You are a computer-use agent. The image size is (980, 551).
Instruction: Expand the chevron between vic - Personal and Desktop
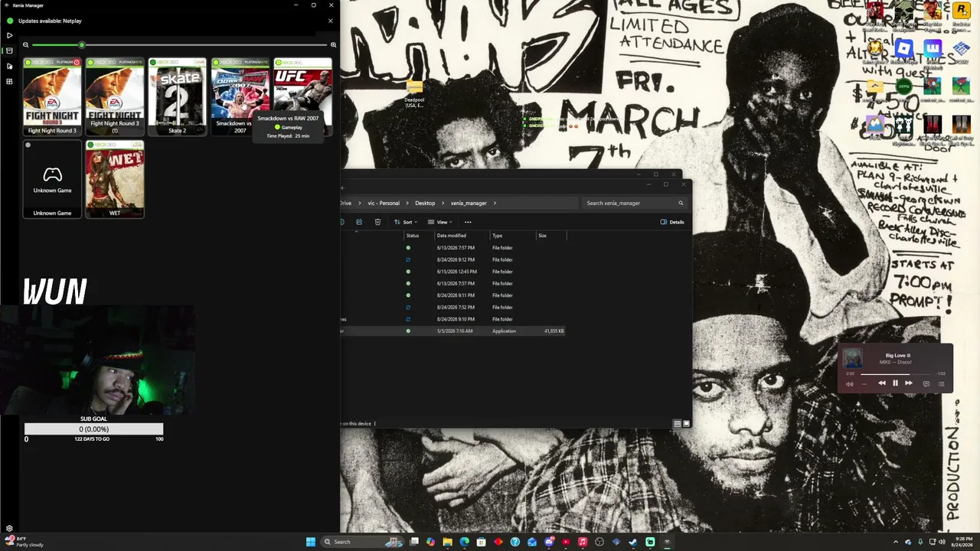coord(407,203)
